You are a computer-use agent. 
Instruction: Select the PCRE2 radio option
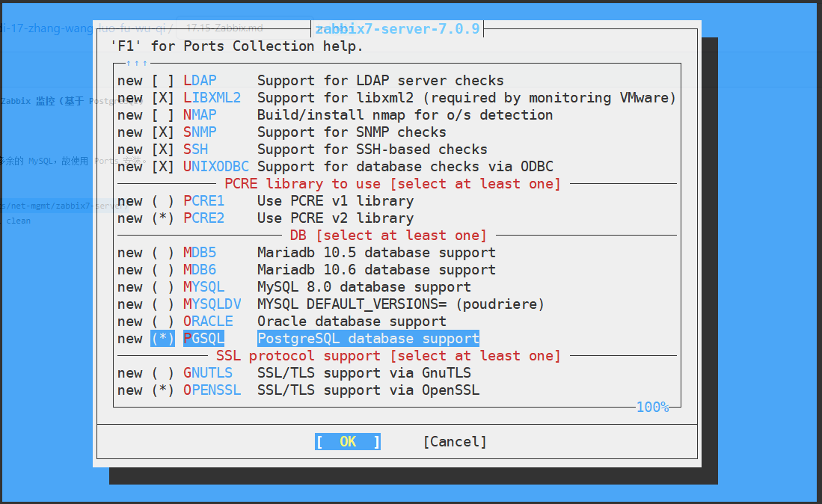pos(162,218)
